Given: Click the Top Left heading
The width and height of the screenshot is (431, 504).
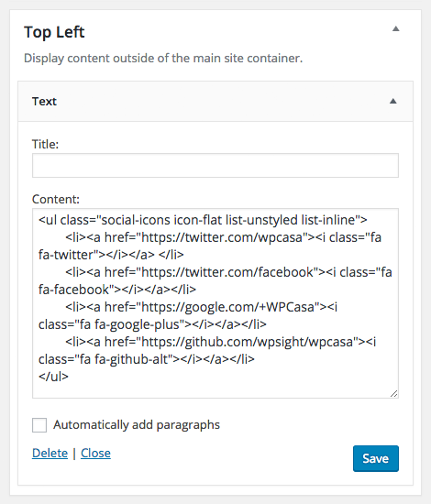Looking at the screenshot, I should pyautogui.click(x=54, y=32).
